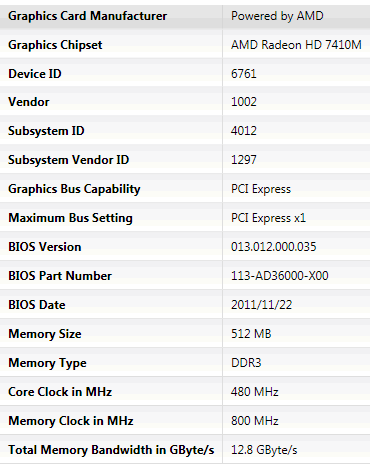The width and height of the screenshot is (370, 467).
Task: Select the BIOS Part Number 113-AD36000-X00
Action: click(x=280, y=276)
